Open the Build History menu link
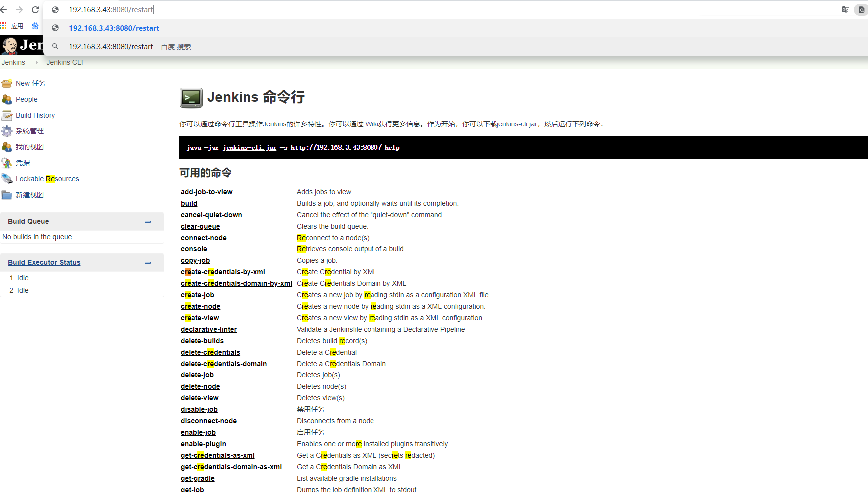Screen dimensions: 868x492 (x=35, y=115)
